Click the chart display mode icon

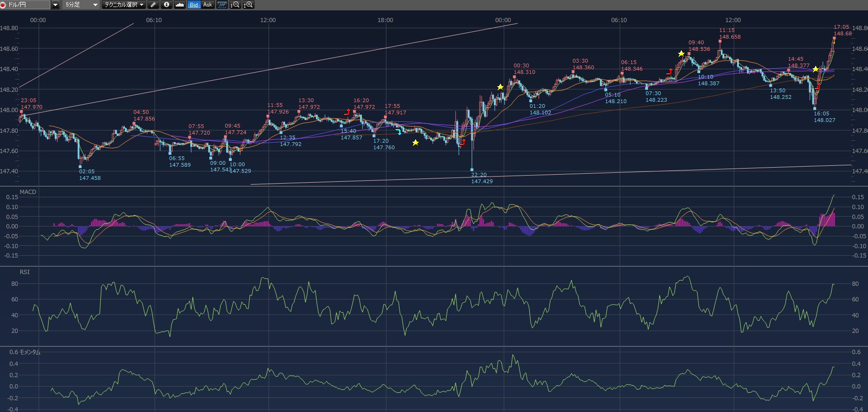[x=222, y=5]
